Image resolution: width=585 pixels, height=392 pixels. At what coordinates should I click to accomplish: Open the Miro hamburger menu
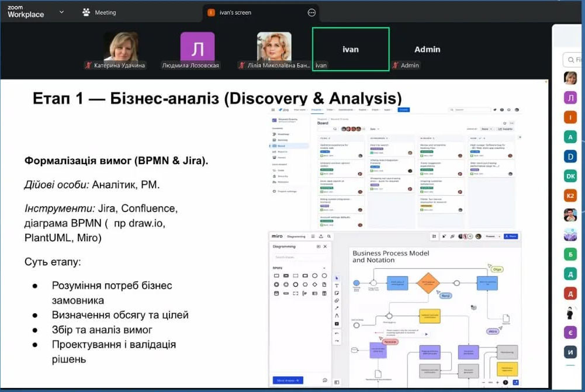click(x=313, y=237)
